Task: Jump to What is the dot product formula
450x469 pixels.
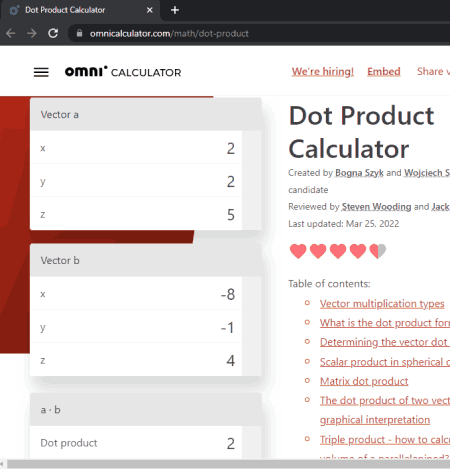Action: coord(385,323)
